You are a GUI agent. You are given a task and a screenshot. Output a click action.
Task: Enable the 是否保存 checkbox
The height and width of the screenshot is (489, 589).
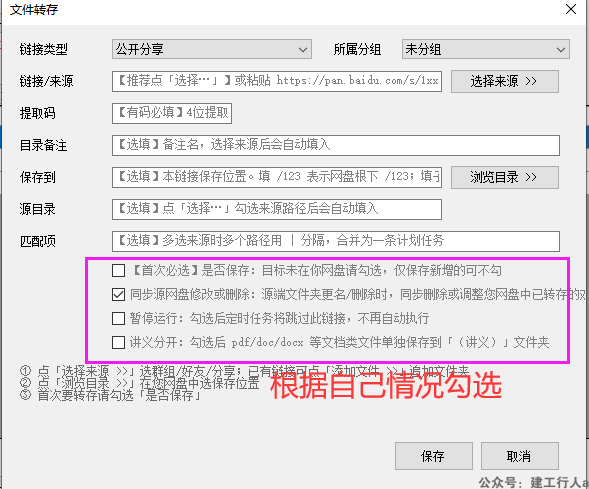[x=118, y=270]
